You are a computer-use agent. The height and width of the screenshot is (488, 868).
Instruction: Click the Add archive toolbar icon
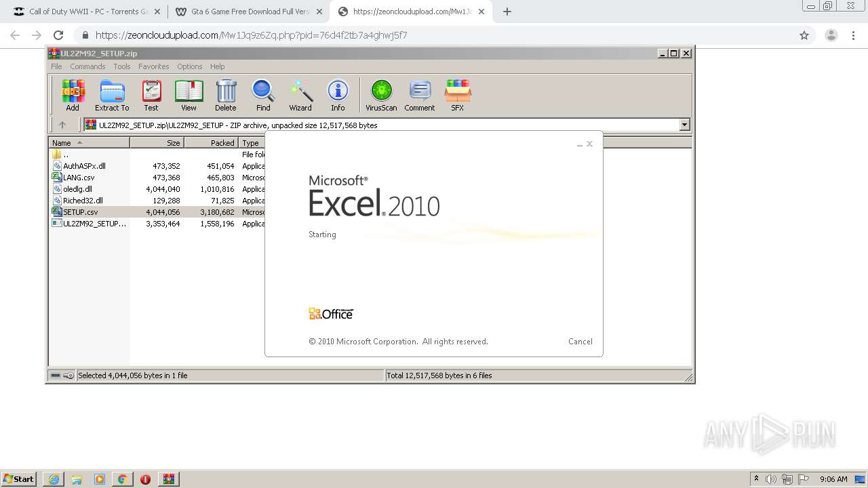[73, 95]
